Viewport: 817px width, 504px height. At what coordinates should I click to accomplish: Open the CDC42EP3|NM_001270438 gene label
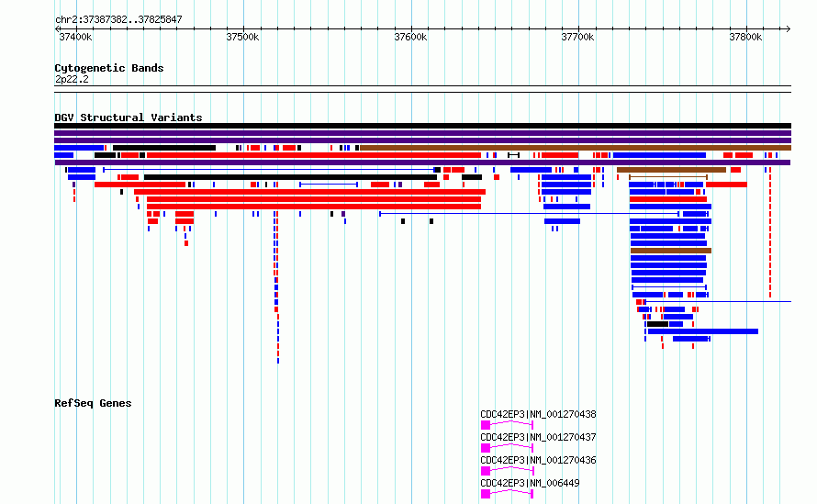point(538,414)
